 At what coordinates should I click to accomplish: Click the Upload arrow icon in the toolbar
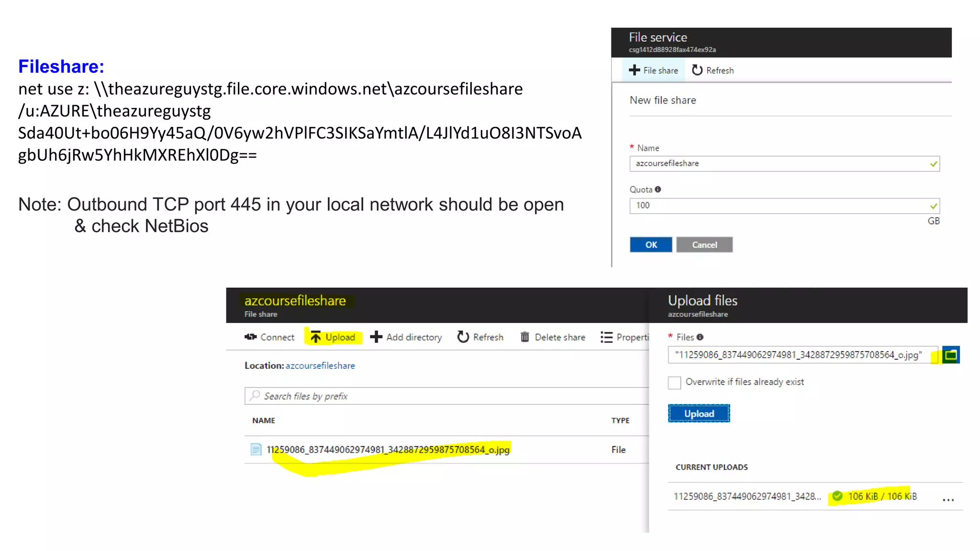(x=316, y=337)
